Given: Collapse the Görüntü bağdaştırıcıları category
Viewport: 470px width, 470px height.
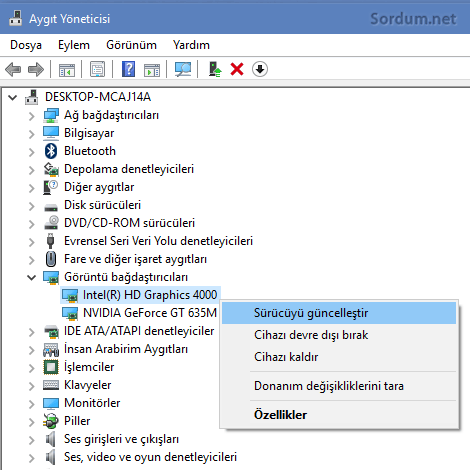Looking at the screenshot, I should (x=31, y=277).
